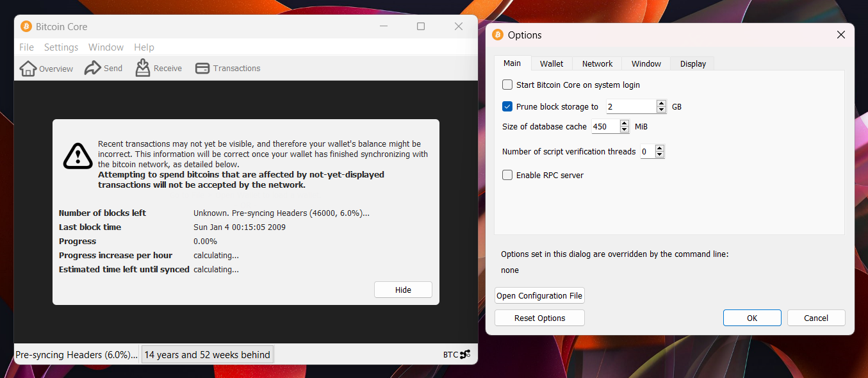Click the prune storage GB input field
This screenshot has height=378, width=868.
631,106
